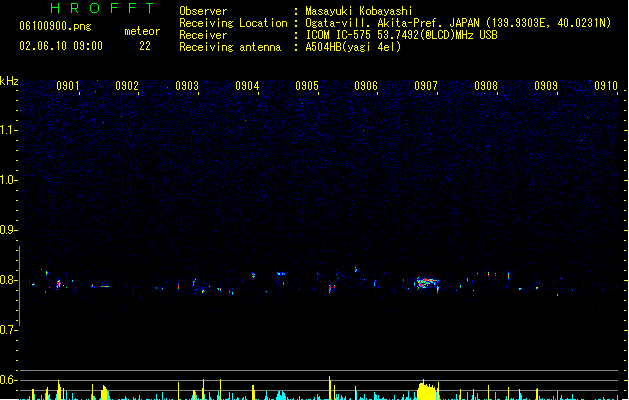Click the Observer label
This screenshot has width=629, height=400.
pyautogui.click(x=203, y=11)
